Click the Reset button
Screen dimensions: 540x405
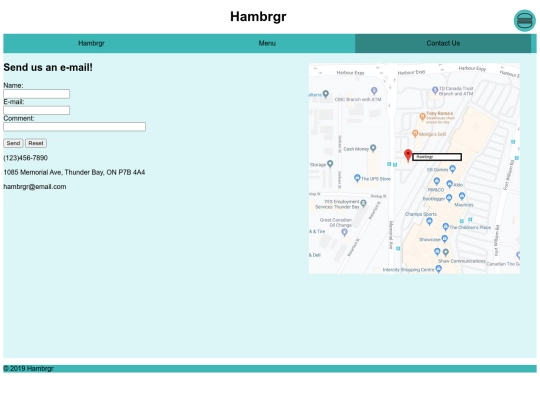point(36,143)
